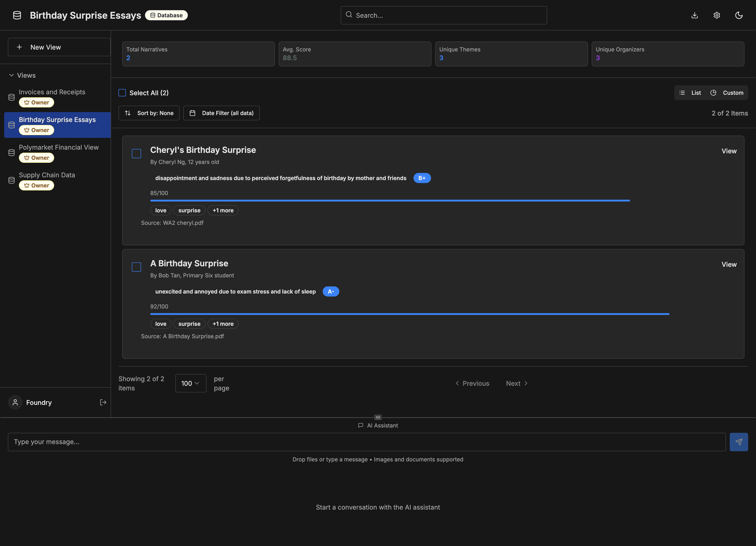Open the Invoices and Receipts view
This screenshot has width=756, height=546.
click(57, 97)
